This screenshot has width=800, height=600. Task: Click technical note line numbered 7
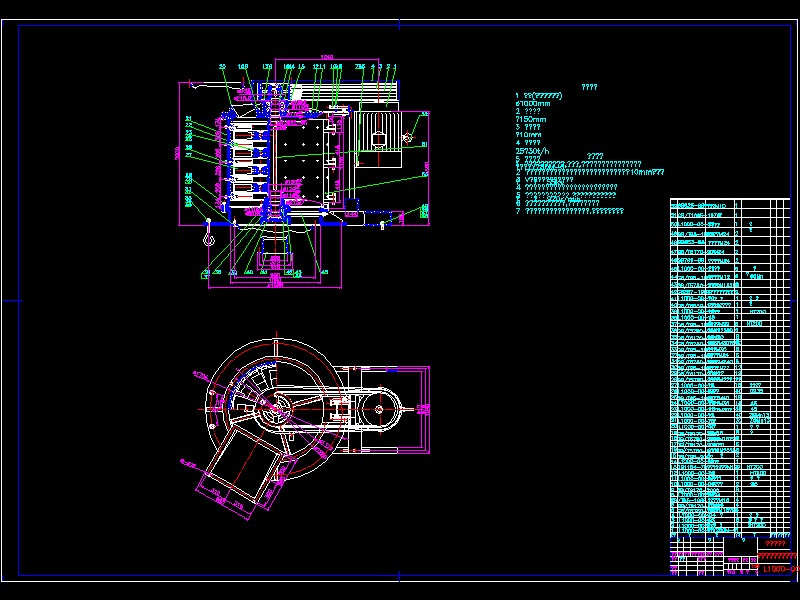pyautogui.click(x=569, y=211)
